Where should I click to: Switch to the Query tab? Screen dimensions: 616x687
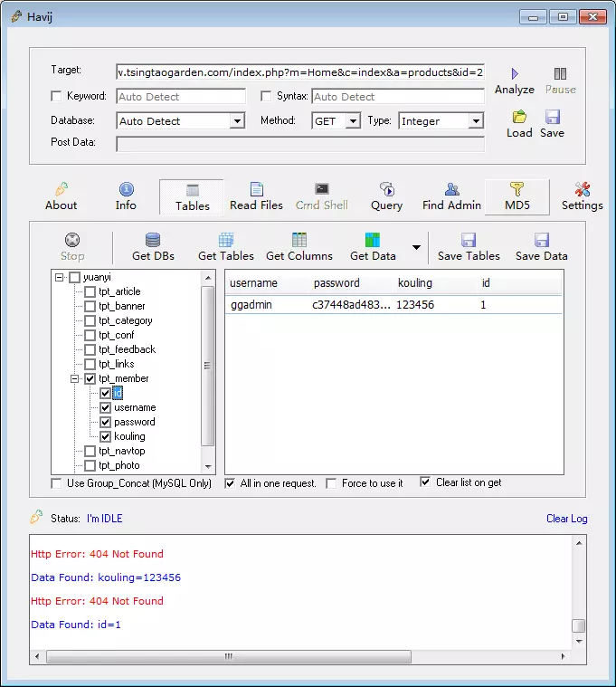[386, 197]
